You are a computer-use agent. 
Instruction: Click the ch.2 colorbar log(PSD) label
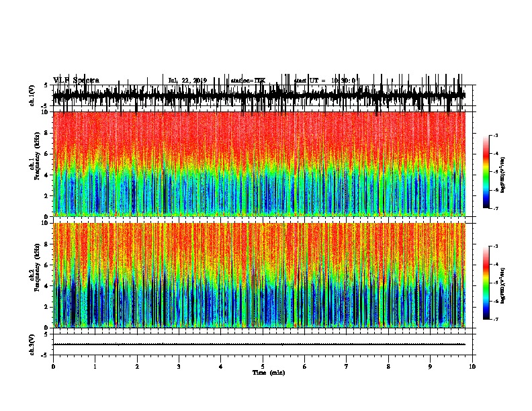502,285
